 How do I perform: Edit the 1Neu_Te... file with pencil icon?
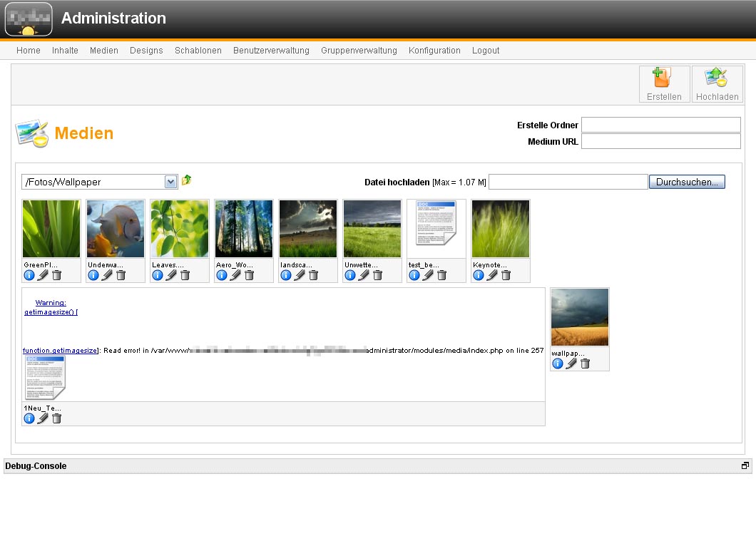43,418
